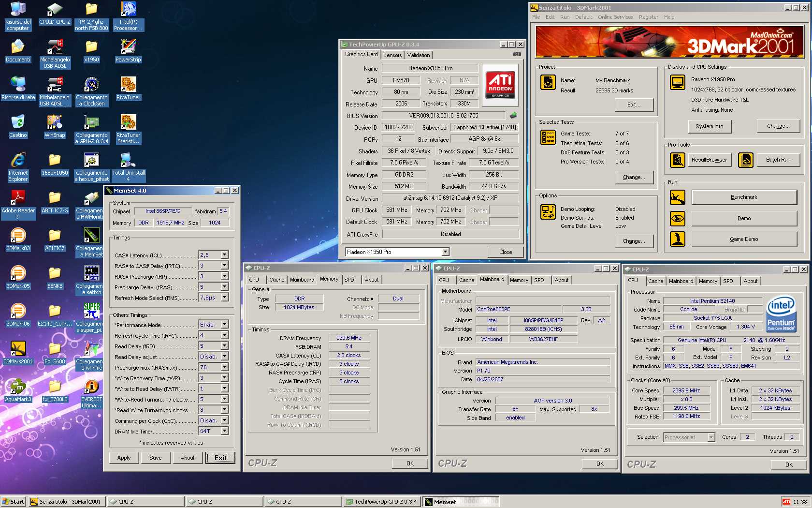This screenshot has height=508, width=812.
Task: Open the EVEREST Ultimate desktop icon
Action: click(x=91, y=393)
